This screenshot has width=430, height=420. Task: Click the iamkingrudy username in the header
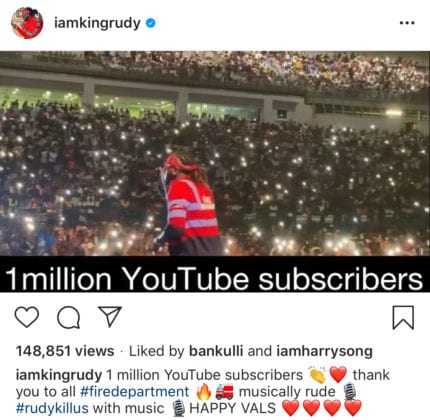[97, 23]
